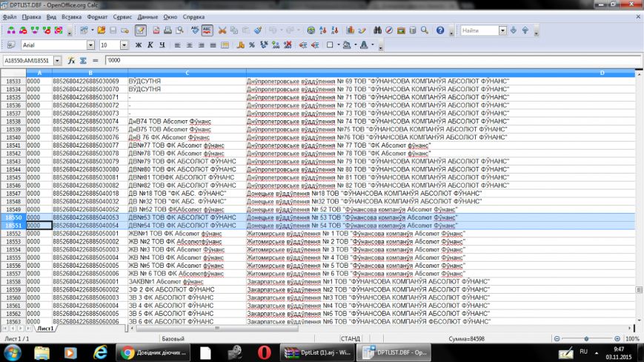Align cell text left
Image resolution: width=644 pixels, height=362 pixels.
pyautogui.click(x=177, y=45)
